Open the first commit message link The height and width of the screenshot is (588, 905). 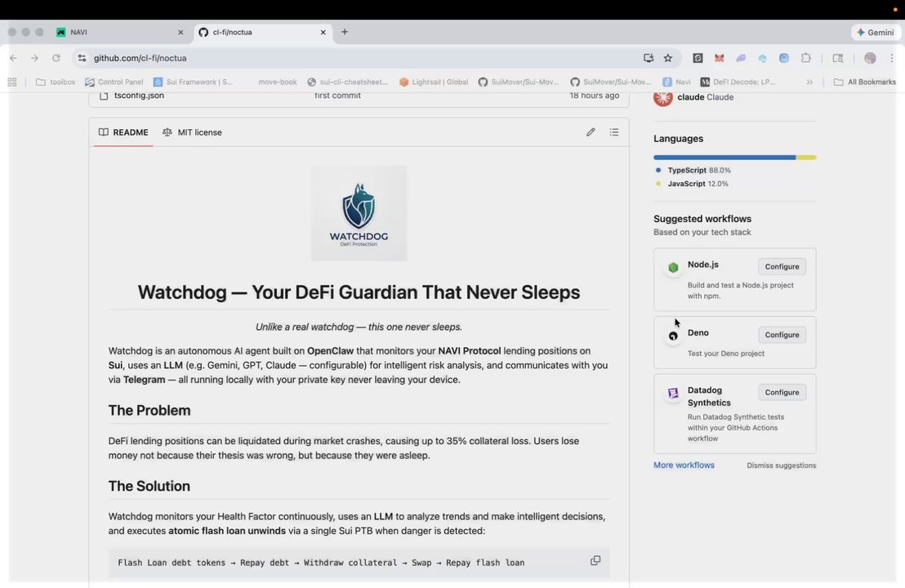tap(337, 96)
